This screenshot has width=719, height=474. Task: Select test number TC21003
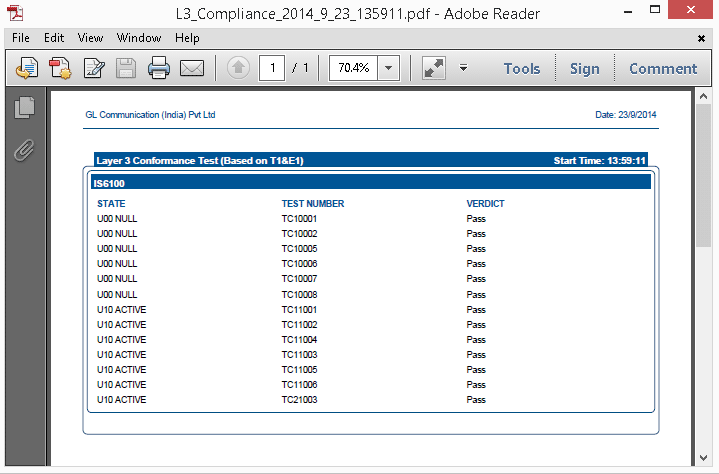coord(299,400)
